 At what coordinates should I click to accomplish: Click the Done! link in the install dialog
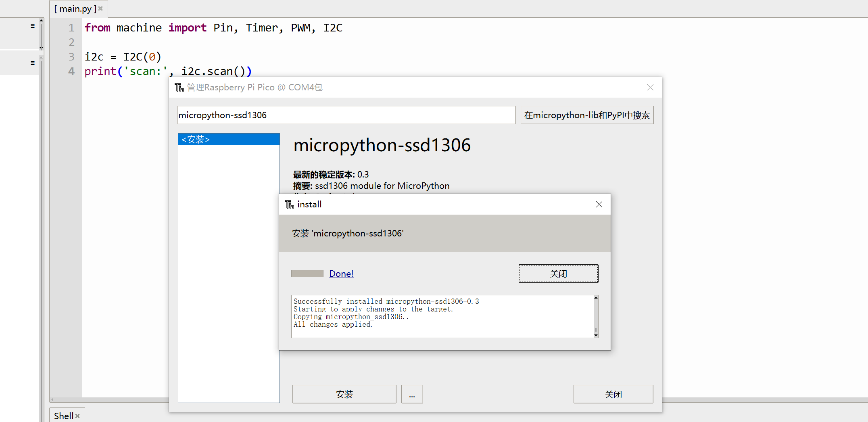pos(341,274)
